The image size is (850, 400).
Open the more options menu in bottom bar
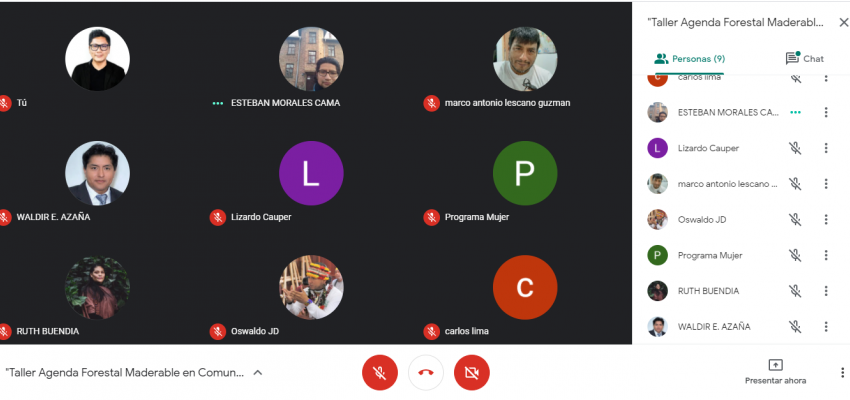click(842, 372)
